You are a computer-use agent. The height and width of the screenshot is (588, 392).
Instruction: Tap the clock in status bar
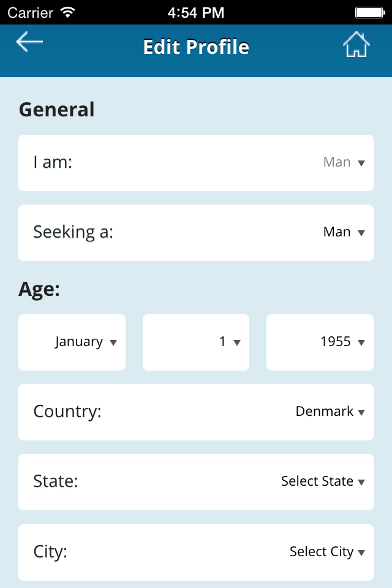coord(196,13)
